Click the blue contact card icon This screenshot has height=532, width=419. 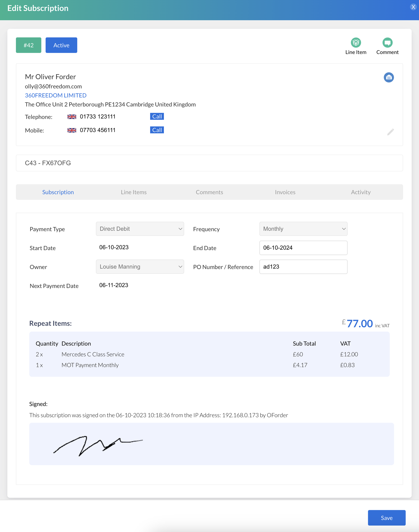click(389, 77)
